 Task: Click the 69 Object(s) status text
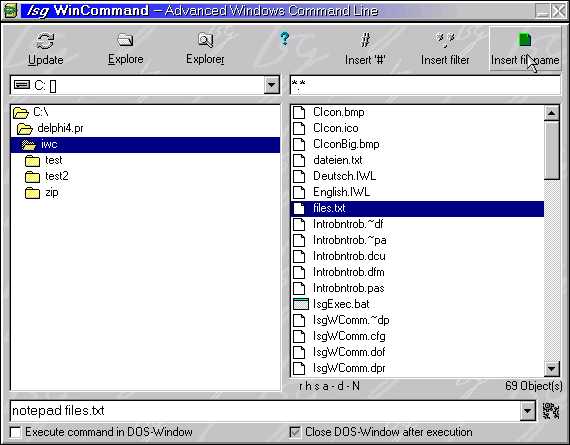[x=533, y=386]
